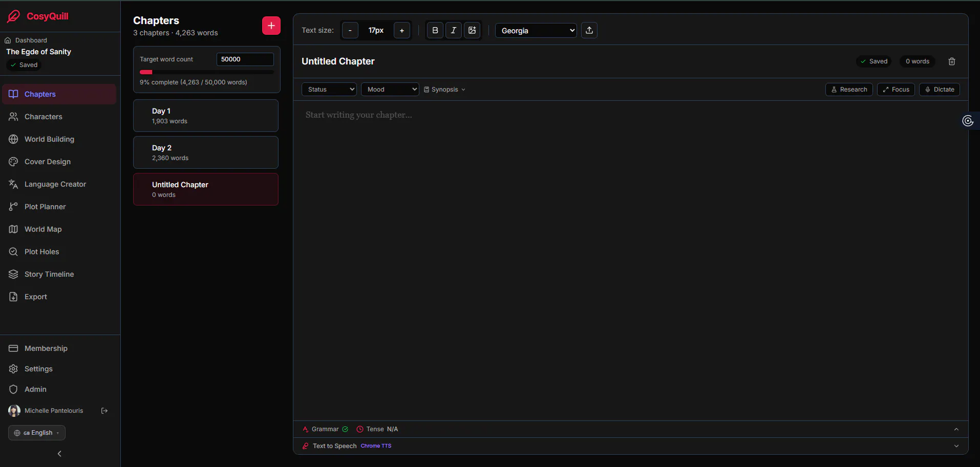
Task: Open the English language selector
Action: [37, 433]
